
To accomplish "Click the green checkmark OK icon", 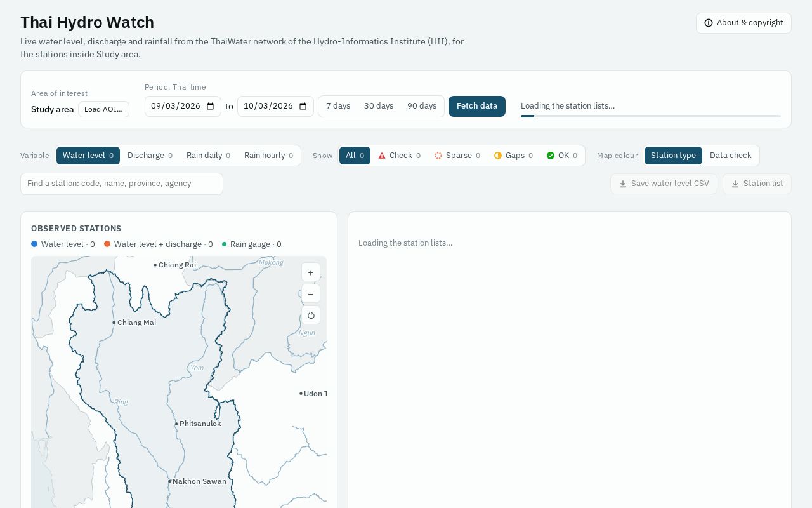I will (551, 156).
